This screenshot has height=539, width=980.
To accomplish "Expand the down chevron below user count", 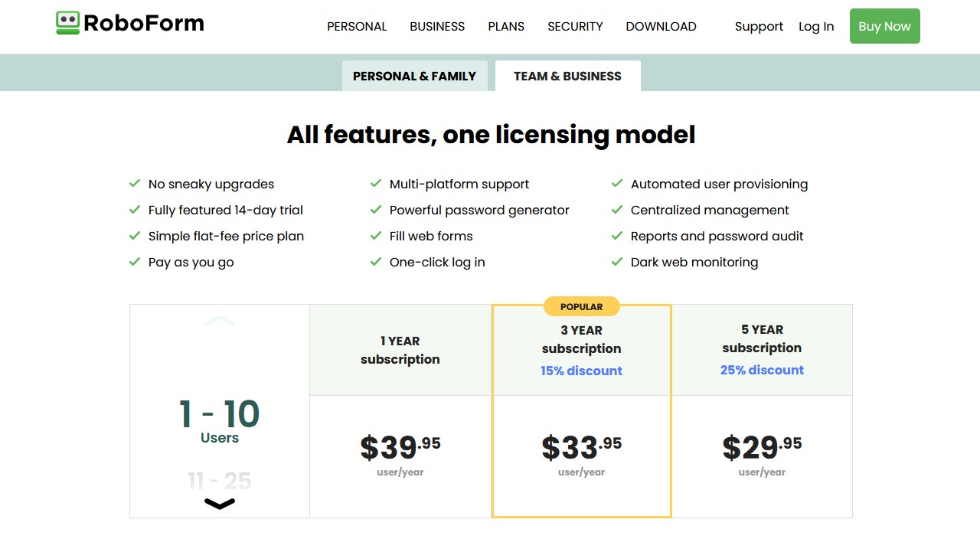I will 220,504.
